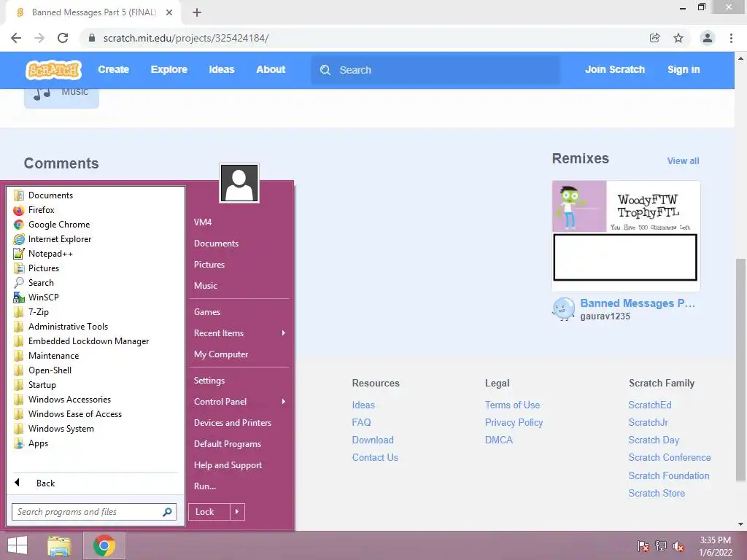Click the Scratch search field
Screen dimensions: 747x560
pyautogui.click(x=436, y=70)
